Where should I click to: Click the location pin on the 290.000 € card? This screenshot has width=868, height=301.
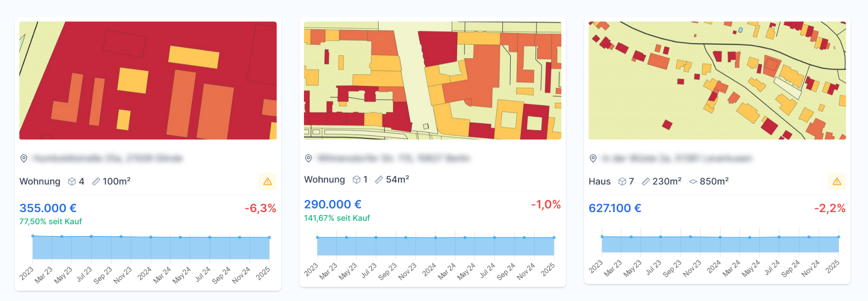[308, 158]
